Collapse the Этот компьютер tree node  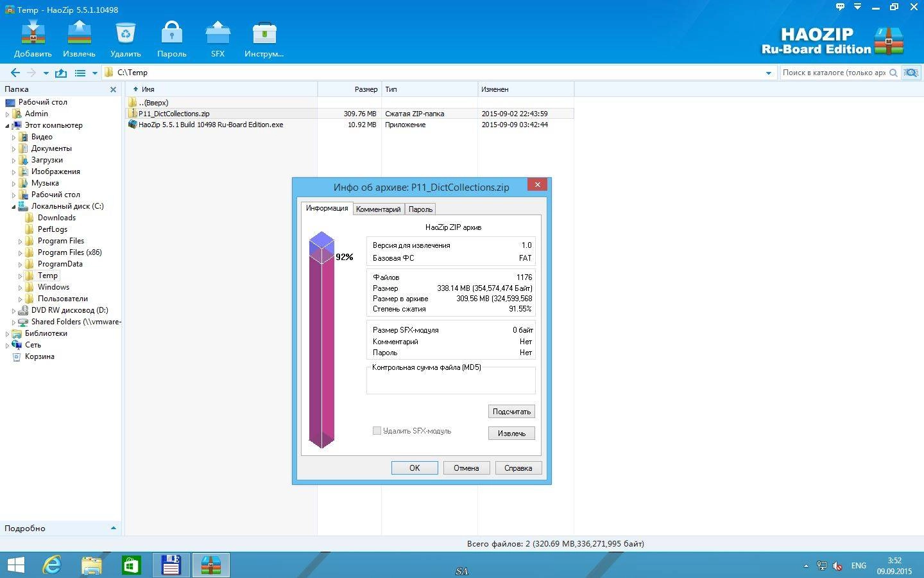pos(7,126)
